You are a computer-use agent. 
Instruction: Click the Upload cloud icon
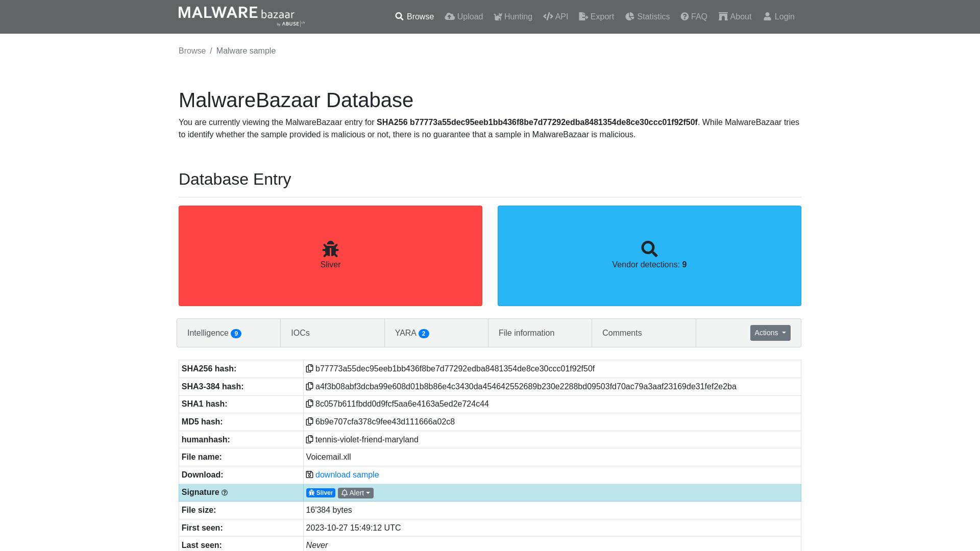[x=449, y=17]
